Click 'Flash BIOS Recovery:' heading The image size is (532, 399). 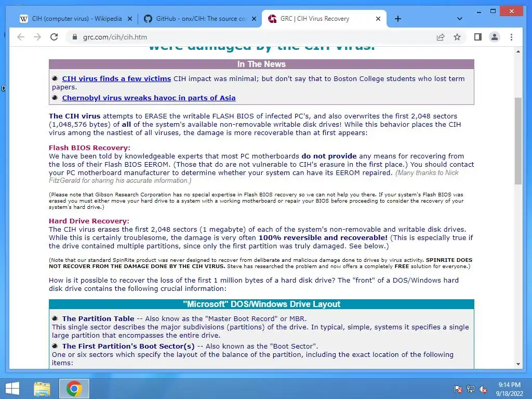click(x=89, y=148)
